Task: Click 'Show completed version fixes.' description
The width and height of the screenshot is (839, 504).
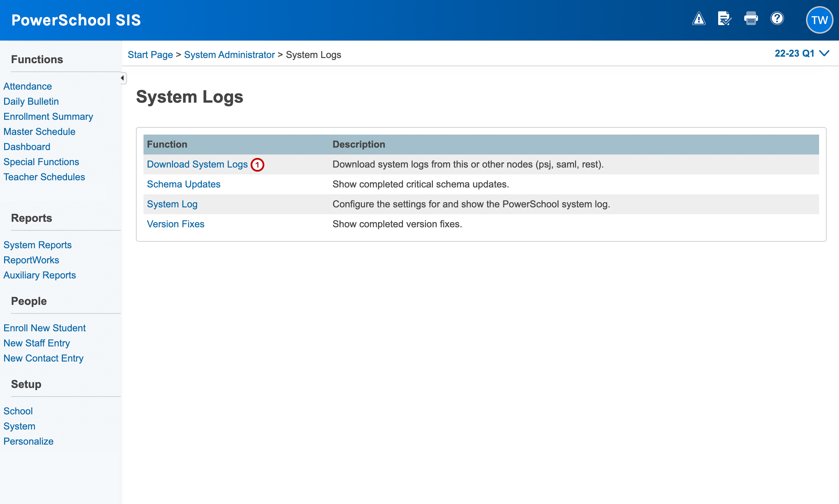Action: [x=398, y=224]
